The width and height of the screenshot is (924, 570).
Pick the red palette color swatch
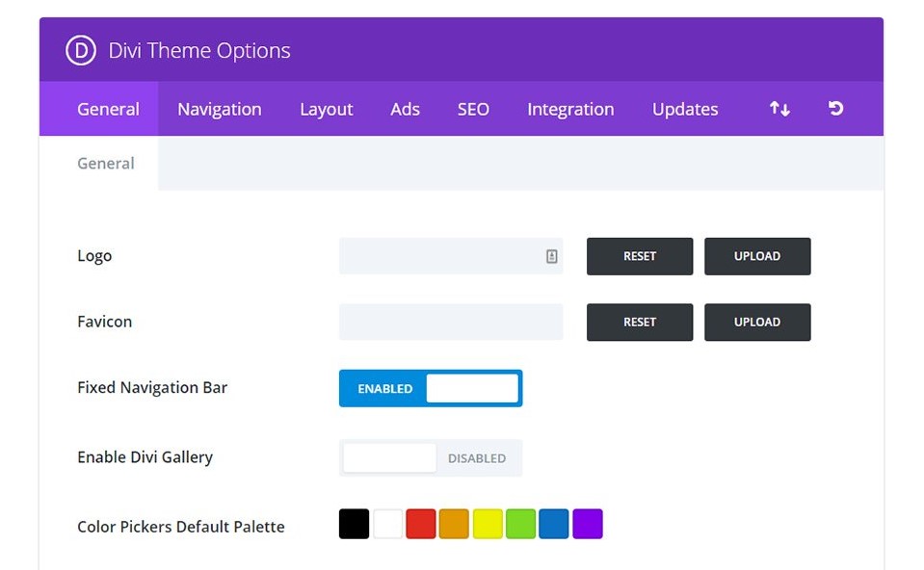click(421, 524)
